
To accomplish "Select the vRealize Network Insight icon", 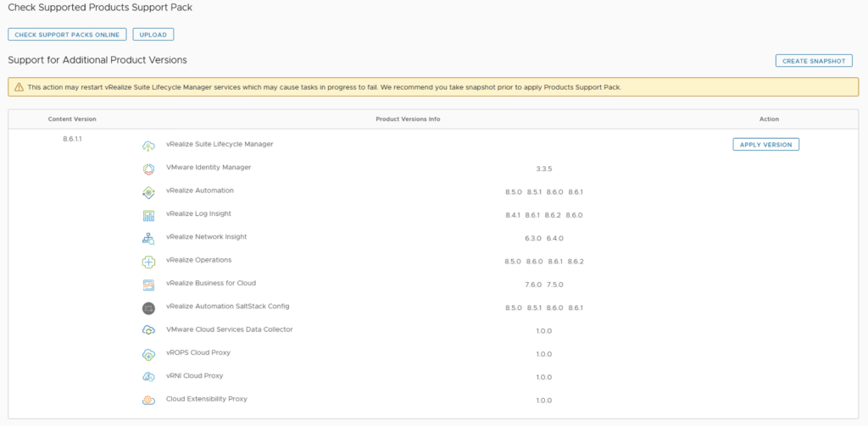I will pyautogui.click(x=148, y=239).
